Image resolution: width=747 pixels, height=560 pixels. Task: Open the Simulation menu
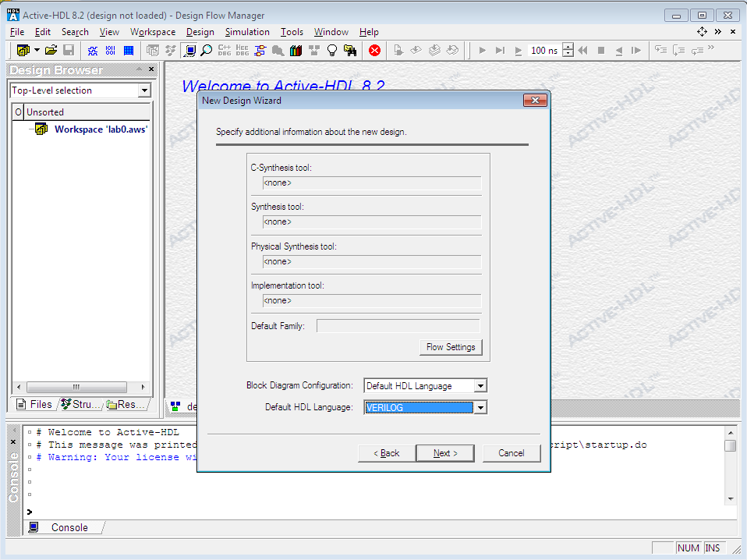(247, 32)
